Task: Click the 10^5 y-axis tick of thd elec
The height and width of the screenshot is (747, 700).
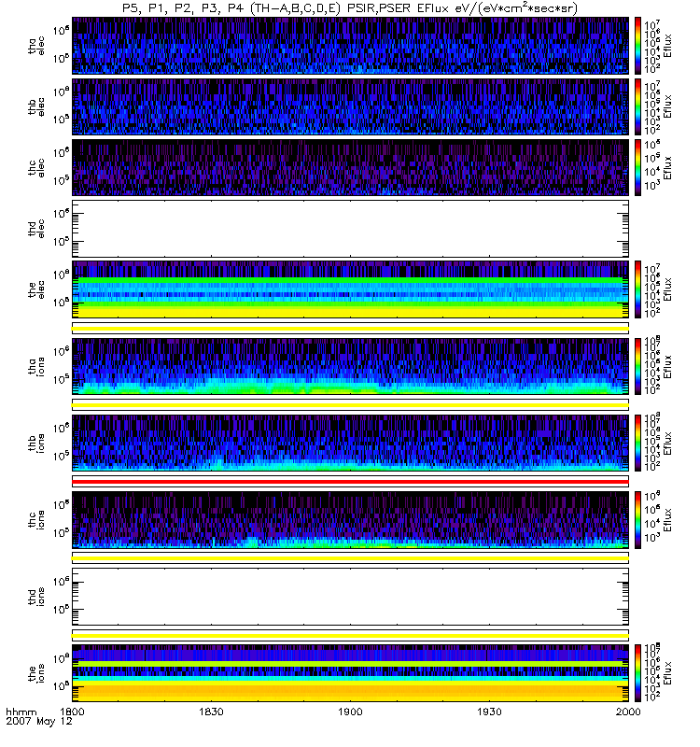Action: click(61, 241)
